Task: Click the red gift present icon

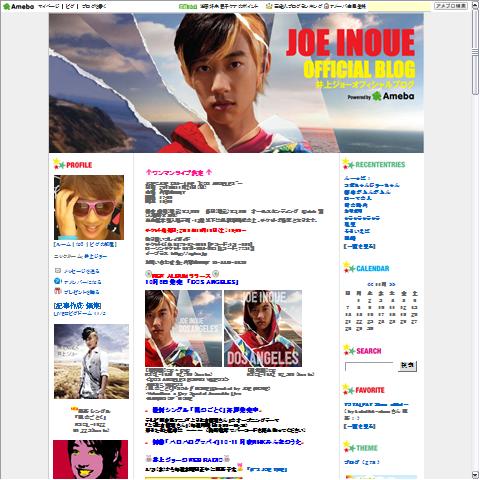Action: (58, 291)
